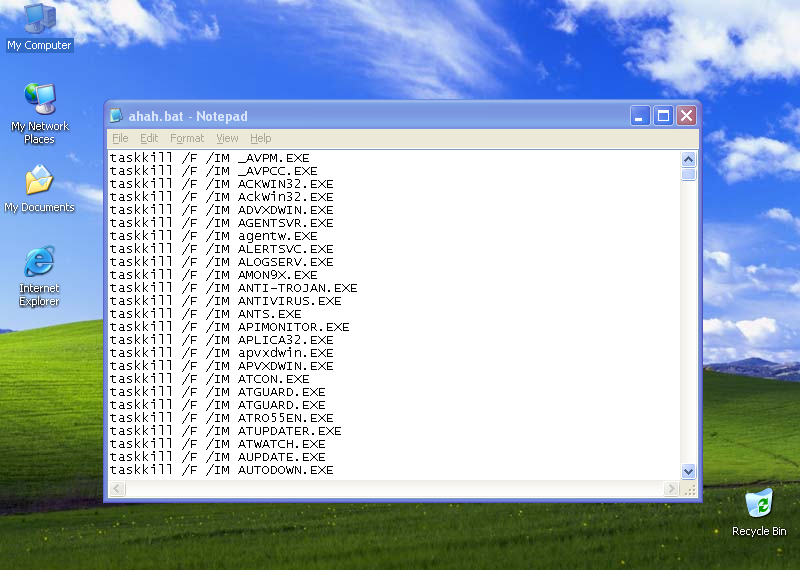Click the line containing ANTS.EXE
800x570 pixels.
(206, 314)
